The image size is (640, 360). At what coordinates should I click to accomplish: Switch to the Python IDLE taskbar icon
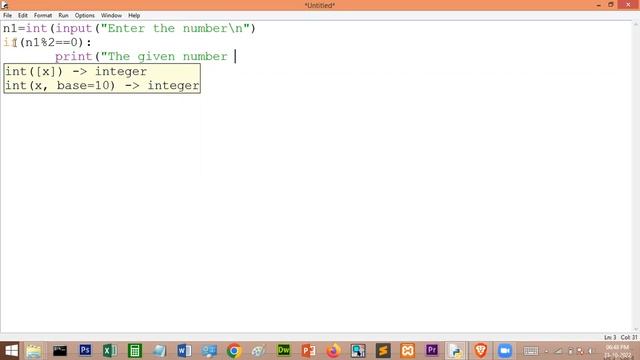456,351
